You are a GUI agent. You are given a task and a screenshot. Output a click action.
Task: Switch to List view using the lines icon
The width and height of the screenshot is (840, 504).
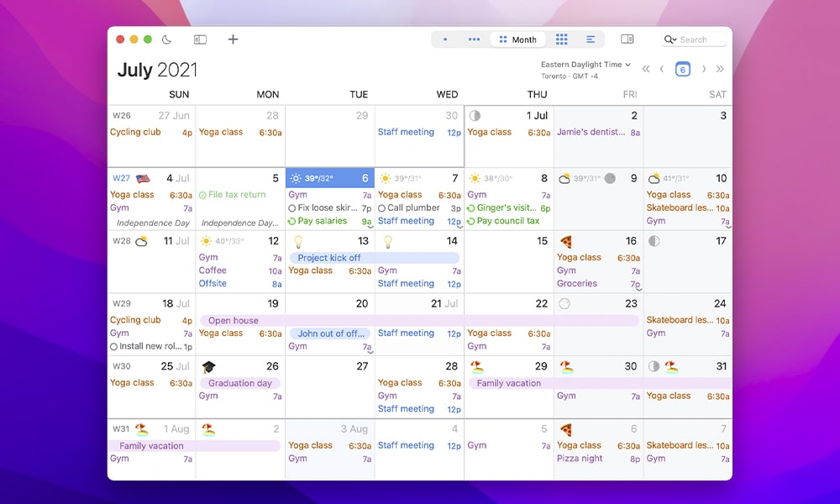click(x=591, y=39)
